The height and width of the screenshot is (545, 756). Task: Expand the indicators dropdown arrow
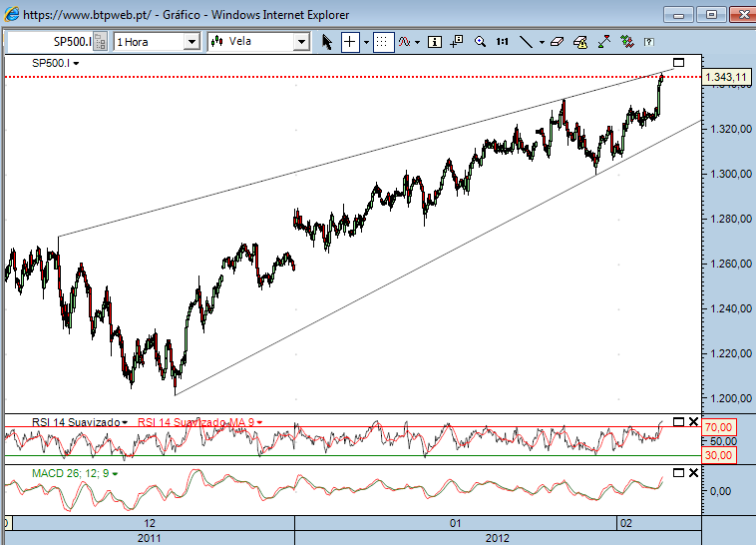pyautogui.click(x=418, y=43)
